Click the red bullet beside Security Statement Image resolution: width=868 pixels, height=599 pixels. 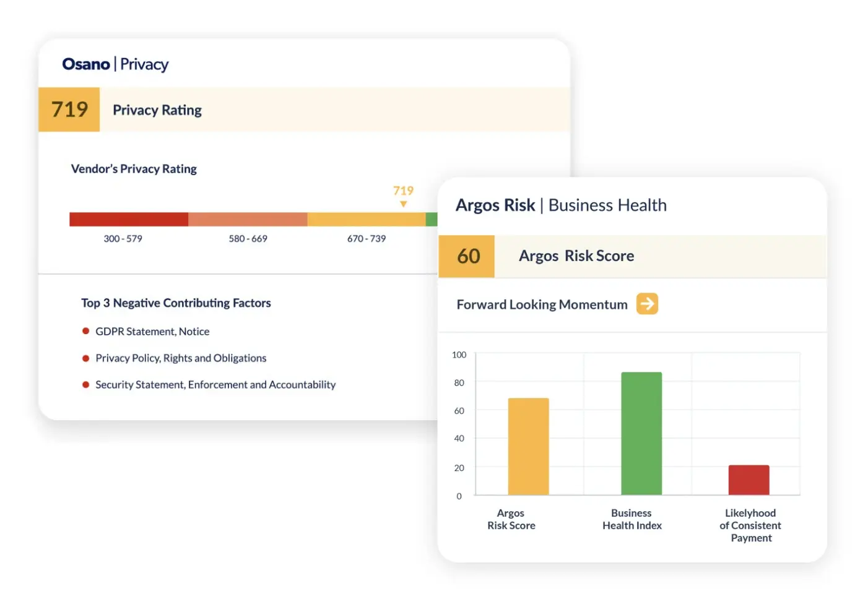[x=86, y=384]
